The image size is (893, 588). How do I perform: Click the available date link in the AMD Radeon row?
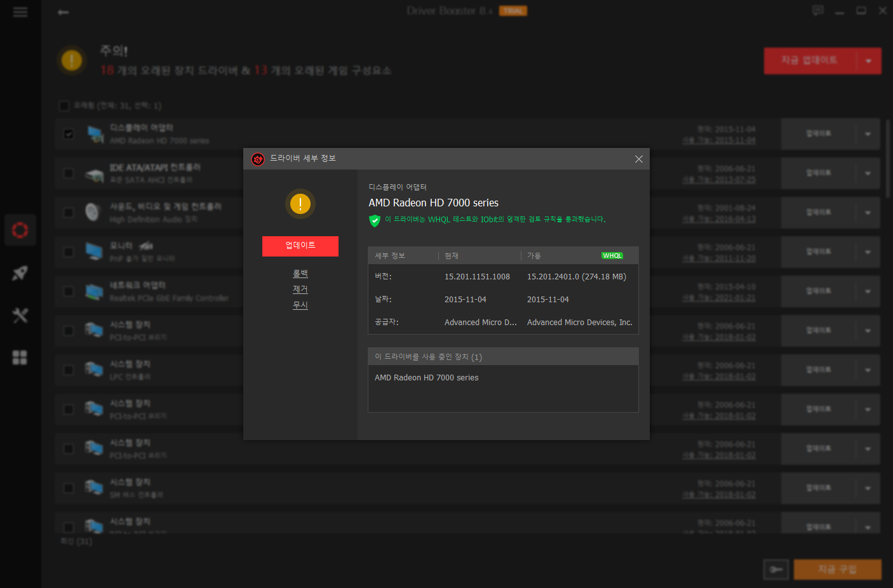point(719,141)
